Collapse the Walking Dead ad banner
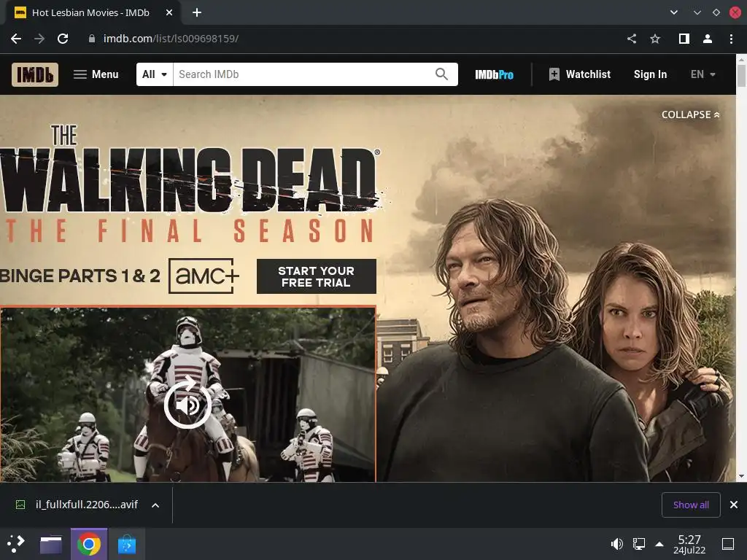Screen dimensions: 747x560 (x=690, y=114)
